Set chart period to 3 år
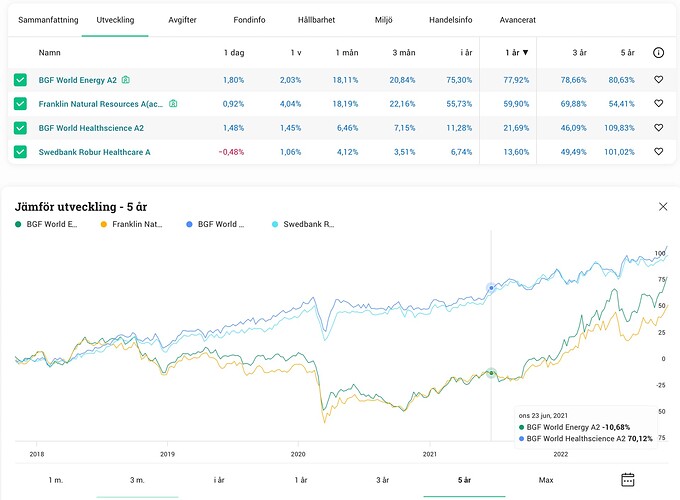 tap(382, 480)
